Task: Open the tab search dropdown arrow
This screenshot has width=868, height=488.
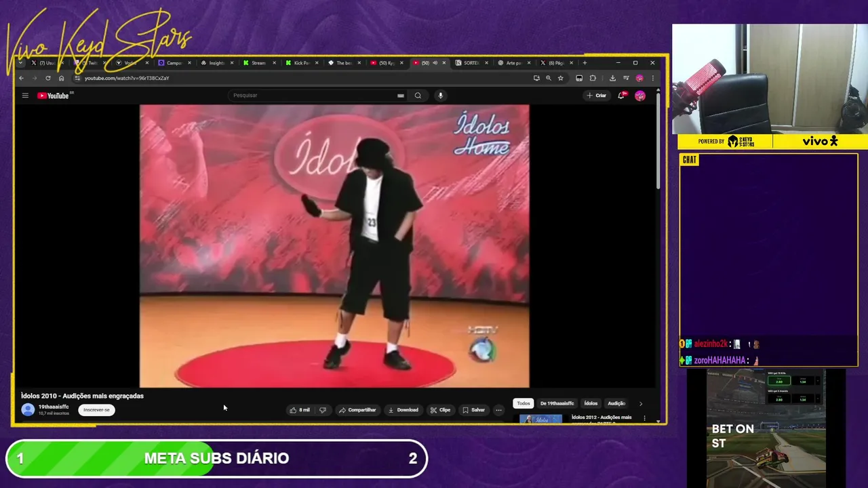Action: (21, 63)
